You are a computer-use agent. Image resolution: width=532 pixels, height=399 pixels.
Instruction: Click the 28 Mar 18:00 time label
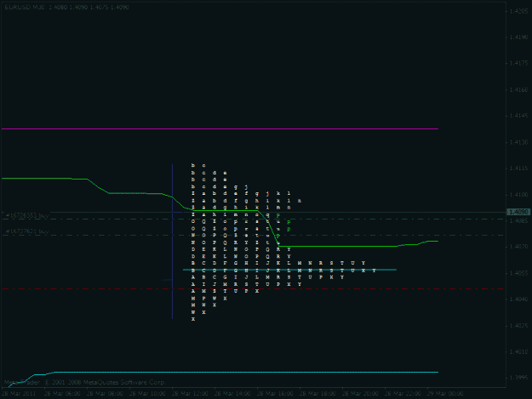[x=317, y=394]
